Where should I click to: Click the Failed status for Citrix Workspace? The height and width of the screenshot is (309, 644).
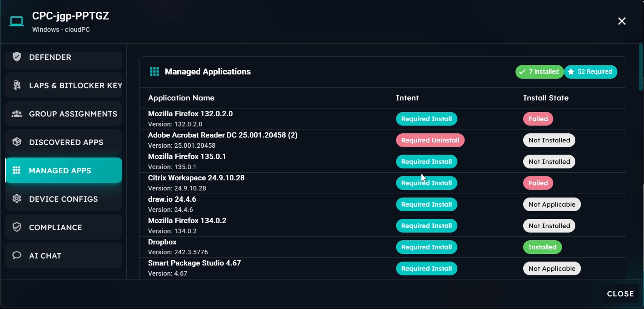(538, 183)
